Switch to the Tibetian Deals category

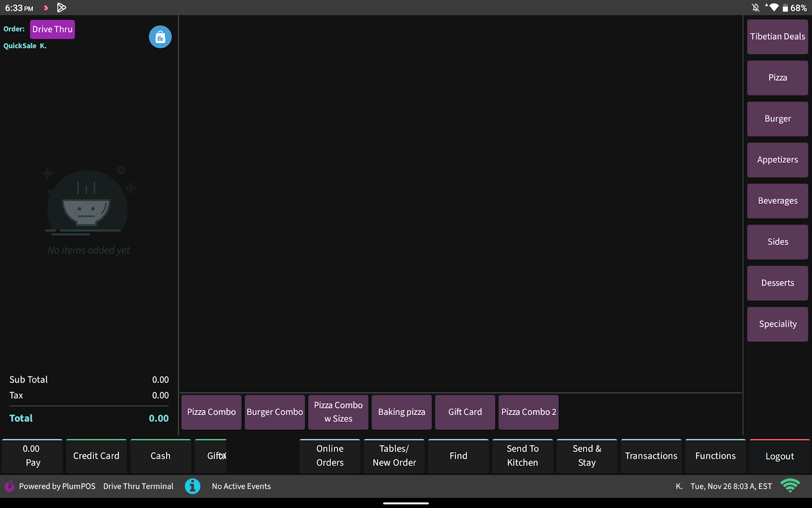coord(777,37)
